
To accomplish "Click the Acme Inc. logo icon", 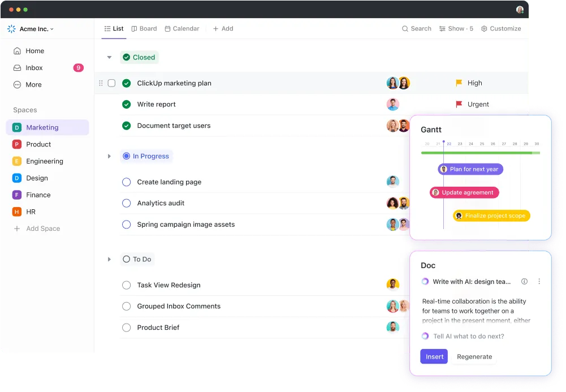I will tap(11, 29).
